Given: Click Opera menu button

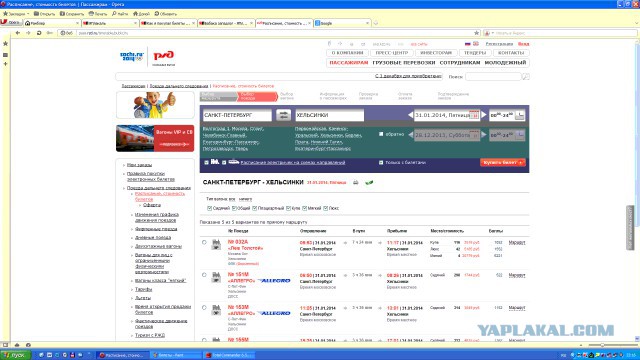Looking at the screenshot, I should 11,23.
